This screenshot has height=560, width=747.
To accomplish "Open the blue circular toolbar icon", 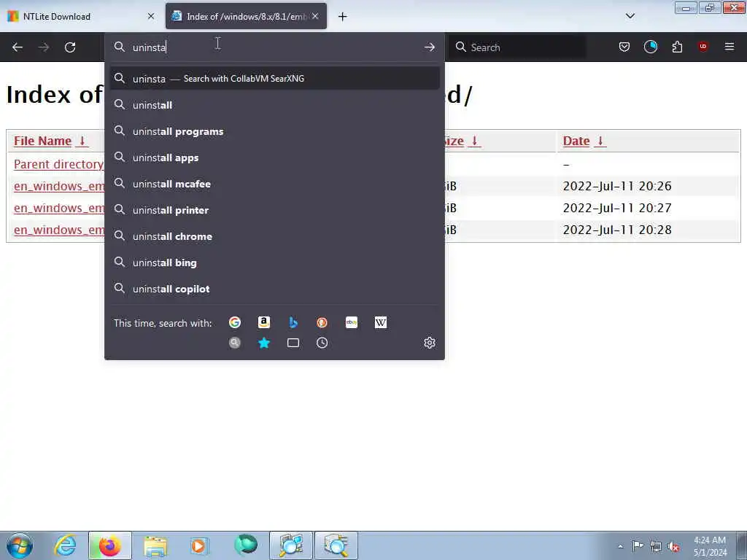I will pyautogui.click(x=650, y=47).
